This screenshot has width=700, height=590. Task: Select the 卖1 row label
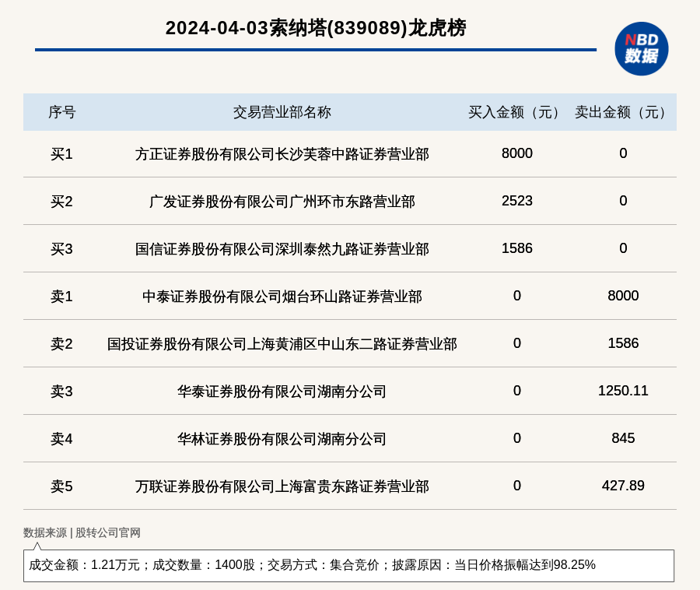pos(61,297)
